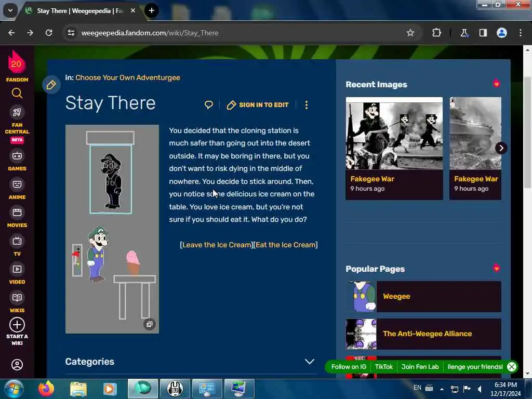The image size is (532, 399).
Task: Select the Stay There Weegeepedia tab
Action: [79, 11]
